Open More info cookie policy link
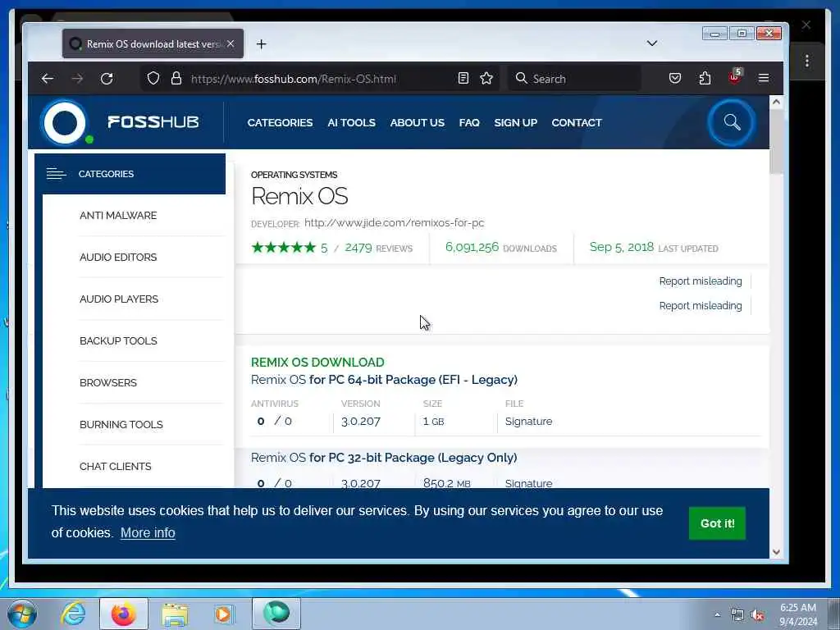Screen dimensions: 840x630 click(148, 532)
